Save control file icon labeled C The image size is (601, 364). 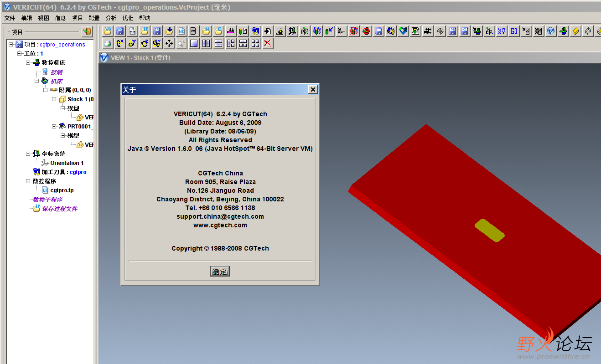click(465, 31)
